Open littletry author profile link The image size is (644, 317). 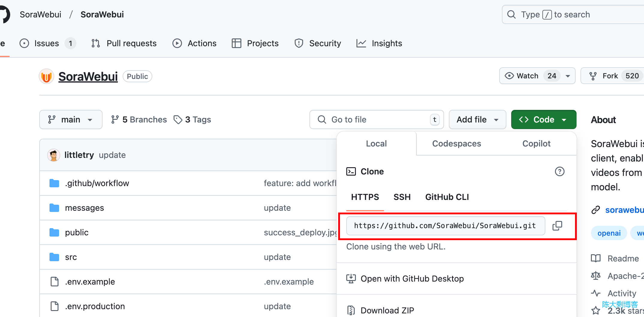(x=79, y=155)
